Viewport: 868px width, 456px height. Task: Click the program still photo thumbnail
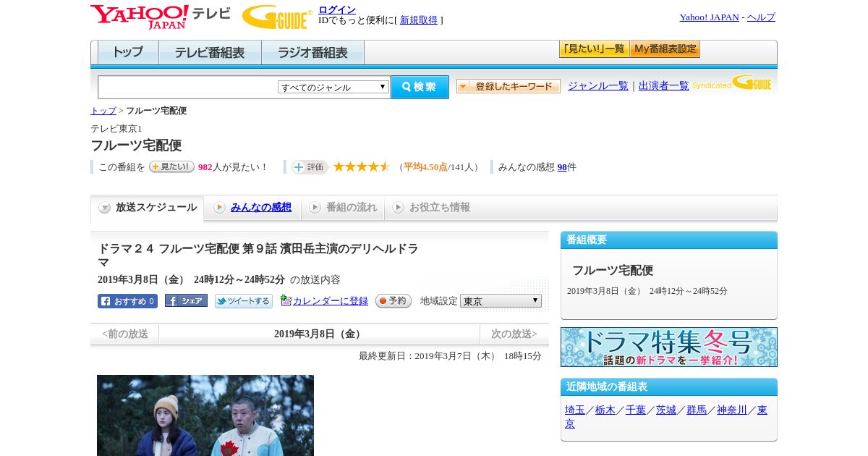pos(205,415)
